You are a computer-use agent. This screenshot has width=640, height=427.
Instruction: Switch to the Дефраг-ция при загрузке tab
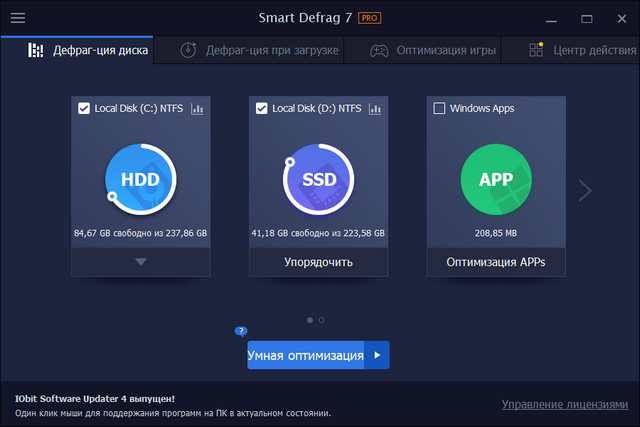pos(260,50)
